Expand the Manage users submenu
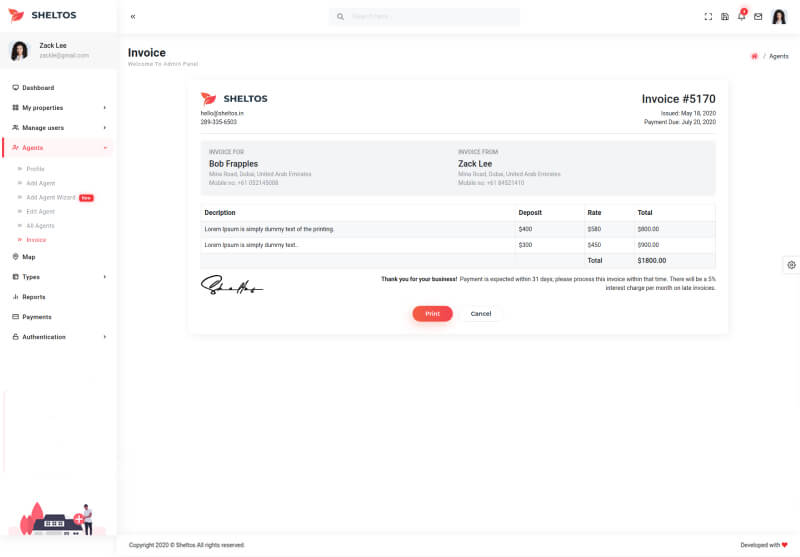The width and height of the screenshot is (800, 557). [x=58, y=128]
